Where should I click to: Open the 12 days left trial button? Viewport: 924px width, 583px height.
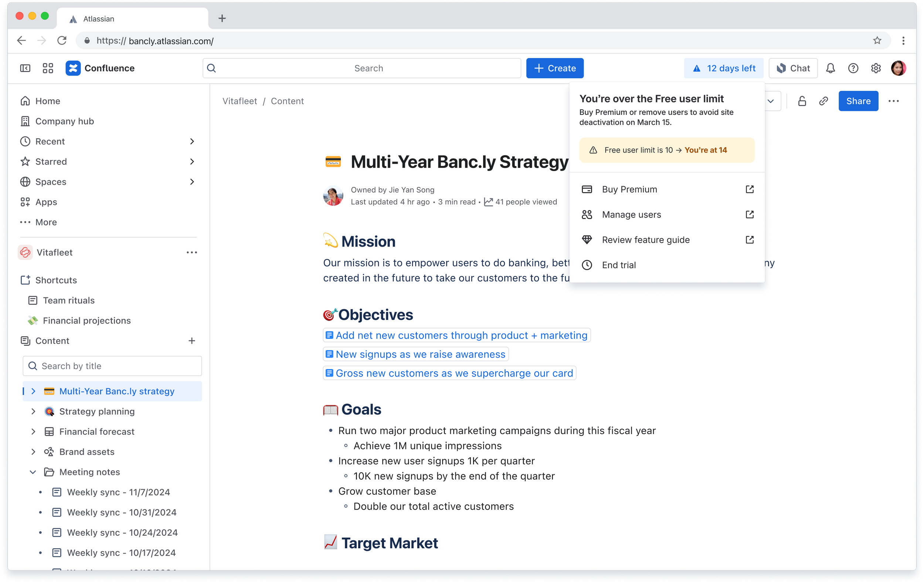[x=723, y=68]
